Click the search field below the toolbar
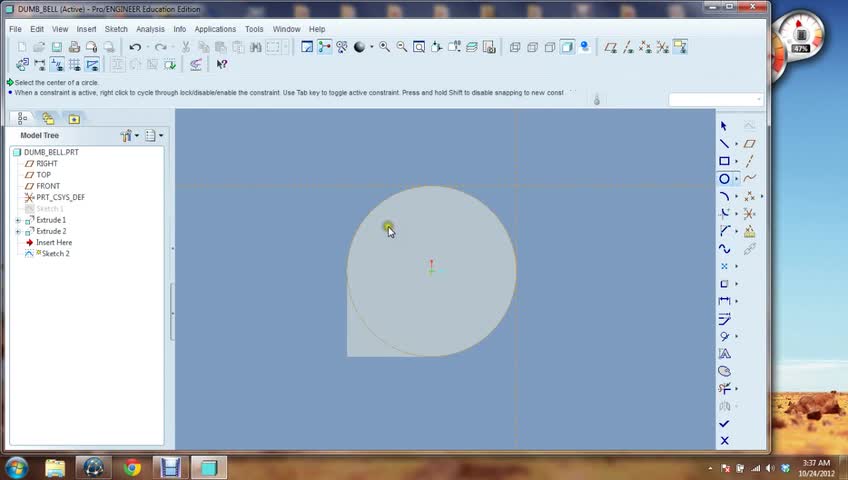Image resolution: width=848 pixels, height=480 pixels. tap(716, 99)
